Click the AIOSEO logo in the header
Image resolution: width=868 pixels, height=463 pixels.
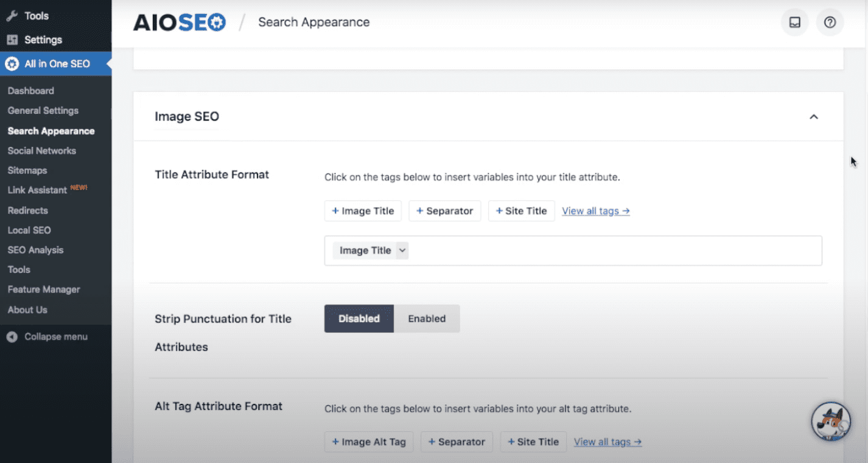coord(179,22)
